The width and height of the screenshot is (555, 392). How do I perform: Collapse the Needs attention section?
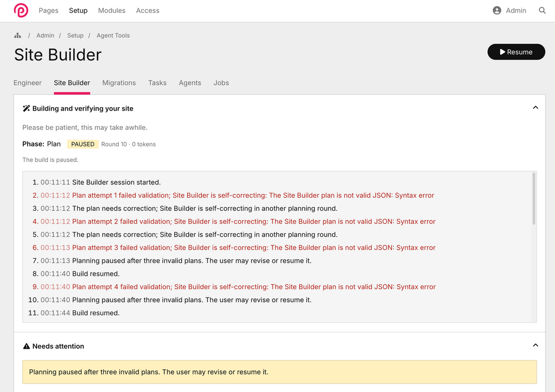[535, 345]
